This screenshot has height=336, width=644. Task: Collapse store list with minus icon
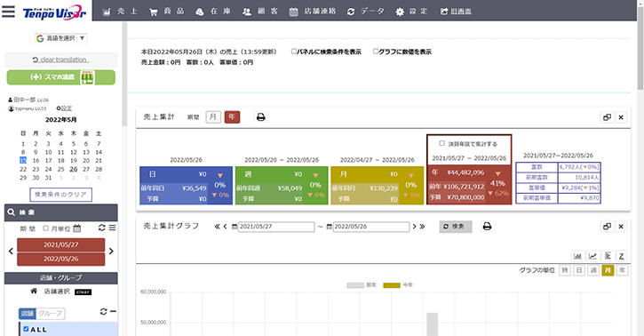point(114,312)
